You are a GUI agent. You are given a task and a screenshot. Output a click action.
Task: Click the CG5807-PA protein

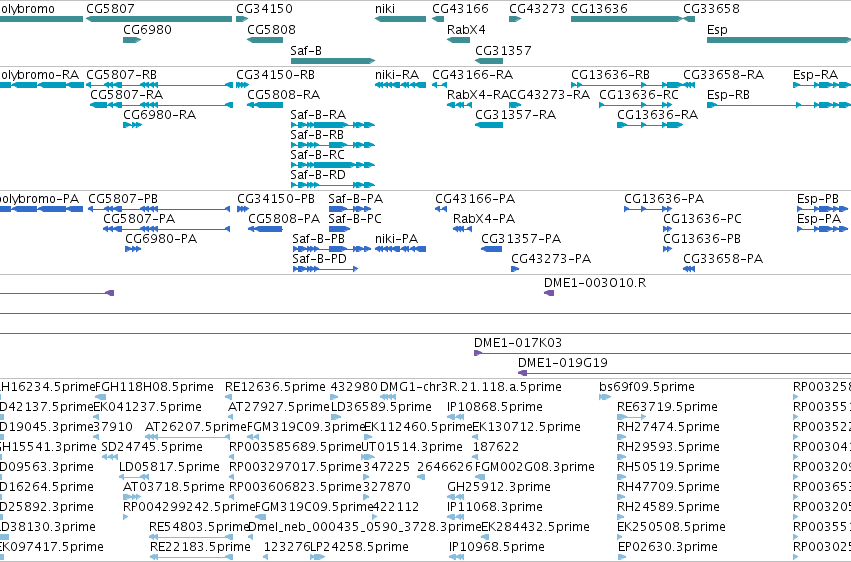point(167,229)
